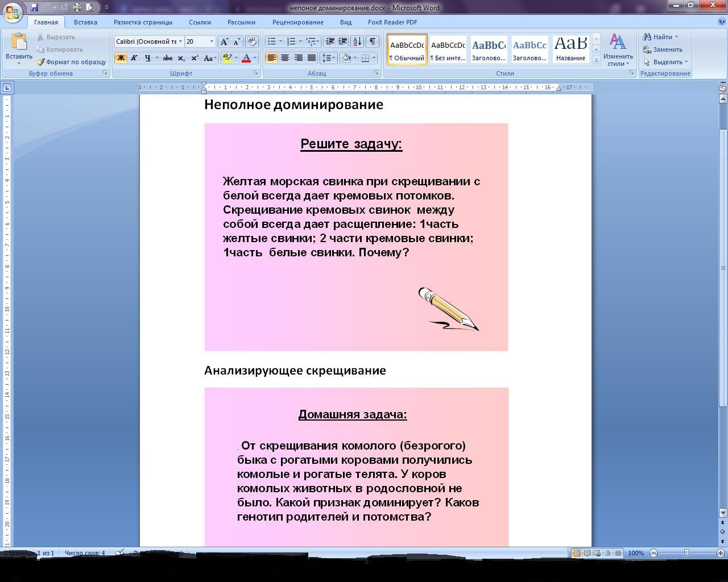Center text alignment
Viewport: 728px width, 582px height.
point(284,58)
